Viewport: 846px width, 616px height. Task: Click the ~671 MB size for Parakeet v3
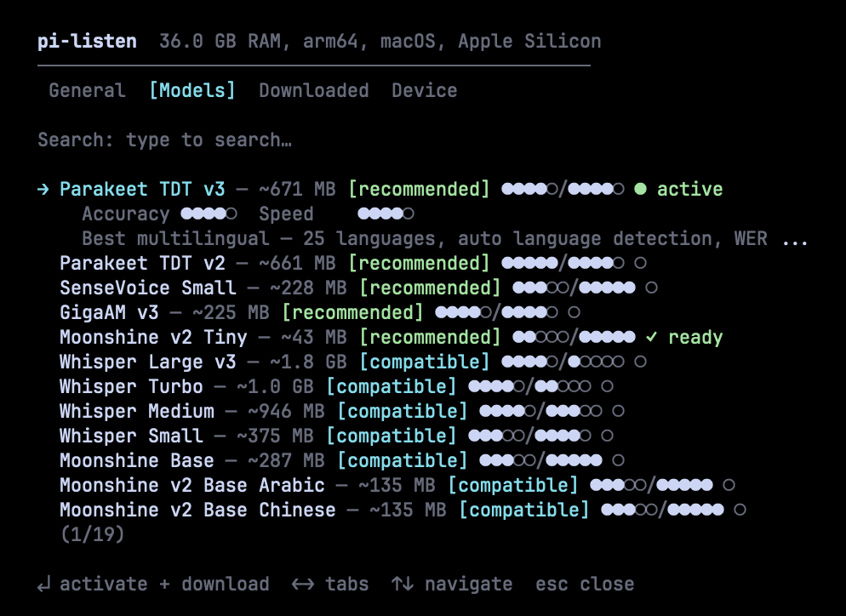tap(297, 190)
